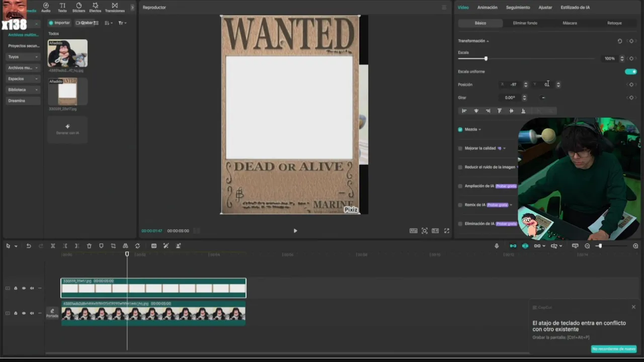The image size is (644, 362).
Task: Select the Eliminar fondo sub-tab
Action: click(525, 23)
